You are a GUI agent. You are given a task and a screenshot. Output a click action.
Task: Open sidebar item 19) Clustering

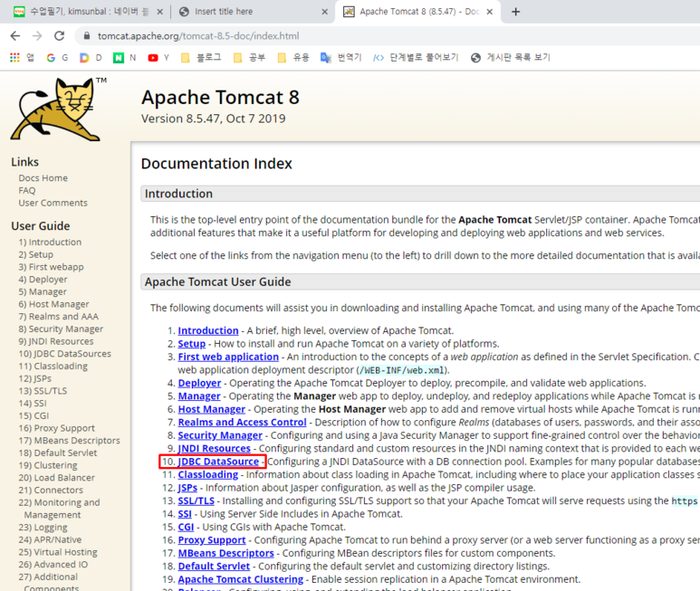click(x=48, y=466)
